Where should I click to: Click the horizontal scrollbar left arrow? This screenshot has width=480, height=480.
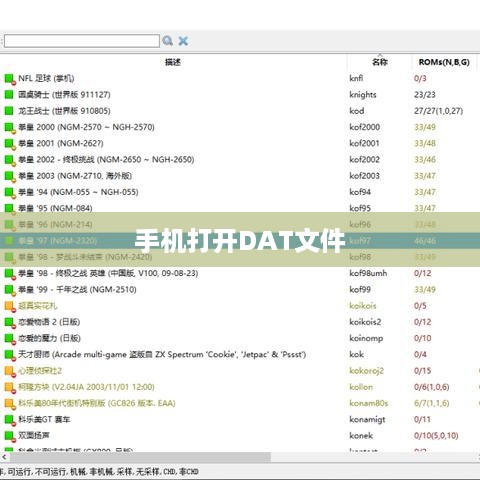coord(4,457)
